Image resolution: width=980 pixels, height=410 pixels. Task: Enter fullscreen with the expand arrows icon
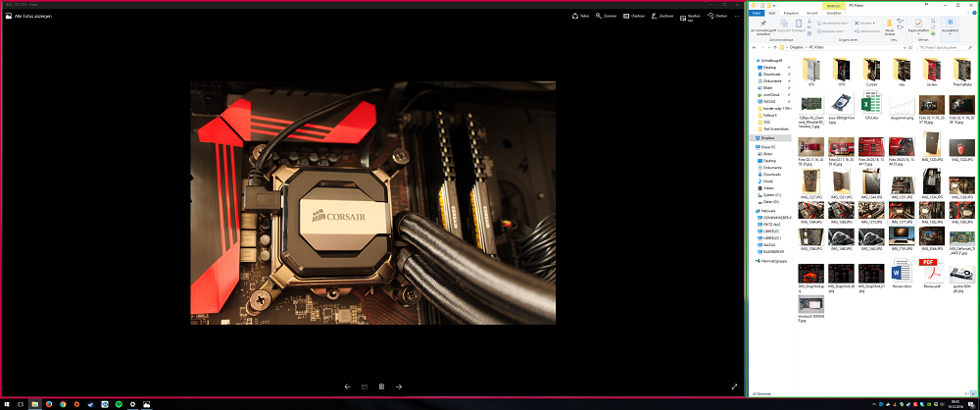[734, 386]
